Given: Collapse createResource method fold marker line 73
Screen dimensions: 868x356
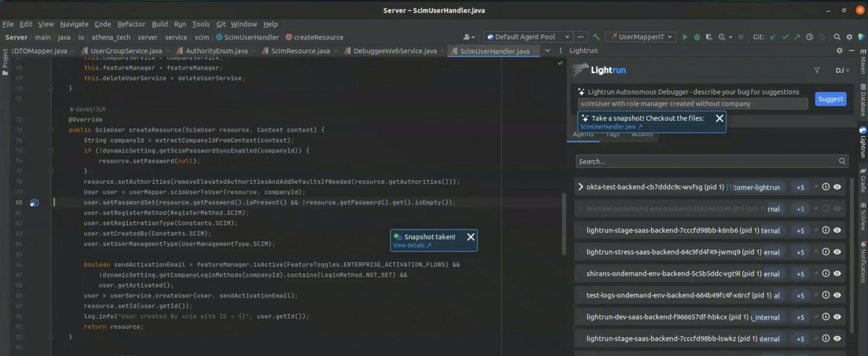Looking at the screenshot, I should coord(51,130).
